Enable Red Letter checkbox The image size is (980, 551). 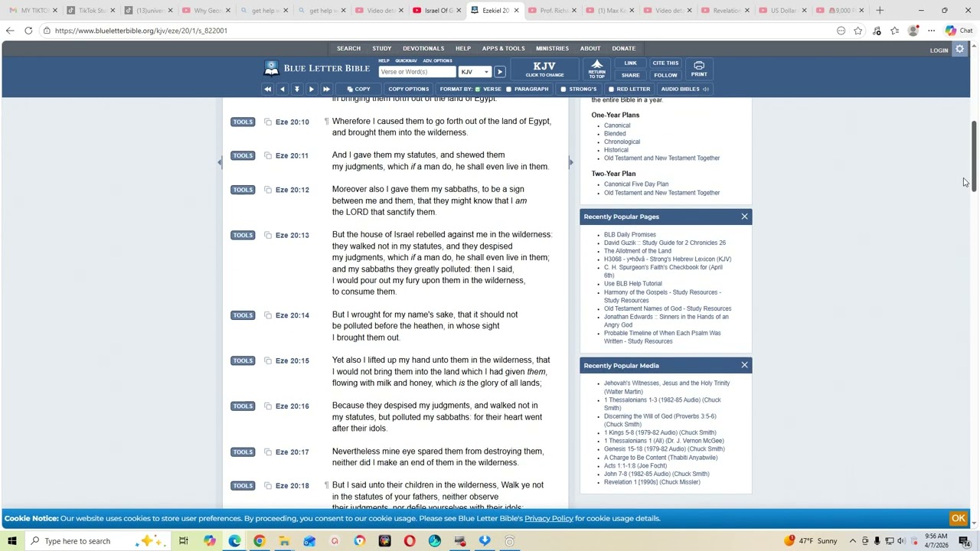tap(611, 90)
